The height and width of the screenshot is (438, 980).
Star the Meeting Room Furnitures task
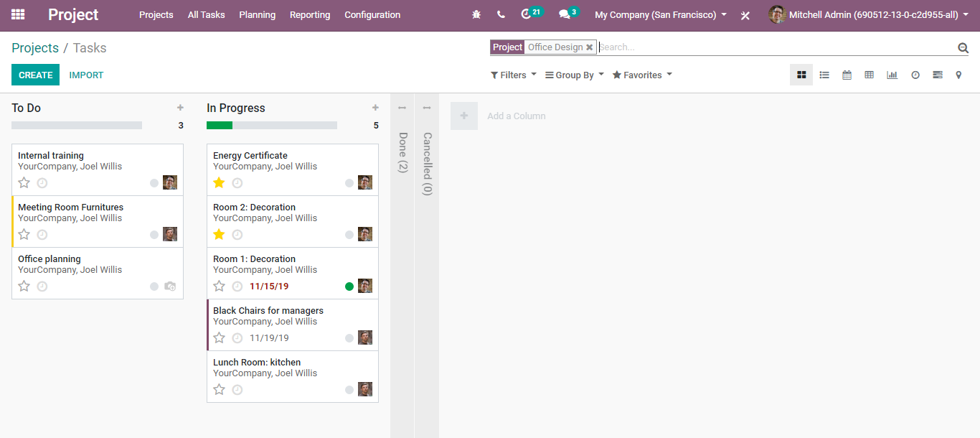click(24, 234)
